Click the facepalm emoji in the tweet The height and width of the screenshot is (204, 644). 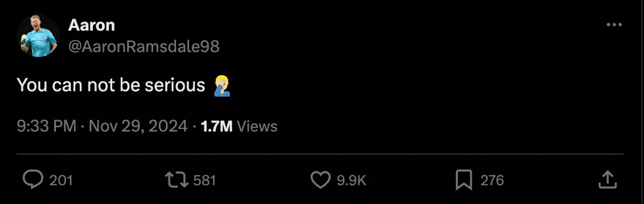[222, 85]
